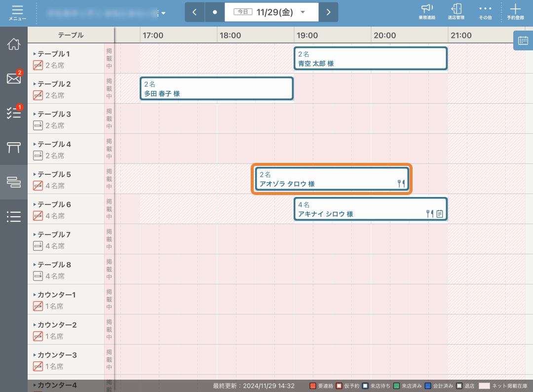Click the 掲載中 status for テーブル3
Image resolution: width=533 pixels, height=392 pixels.
coord(109,118)
